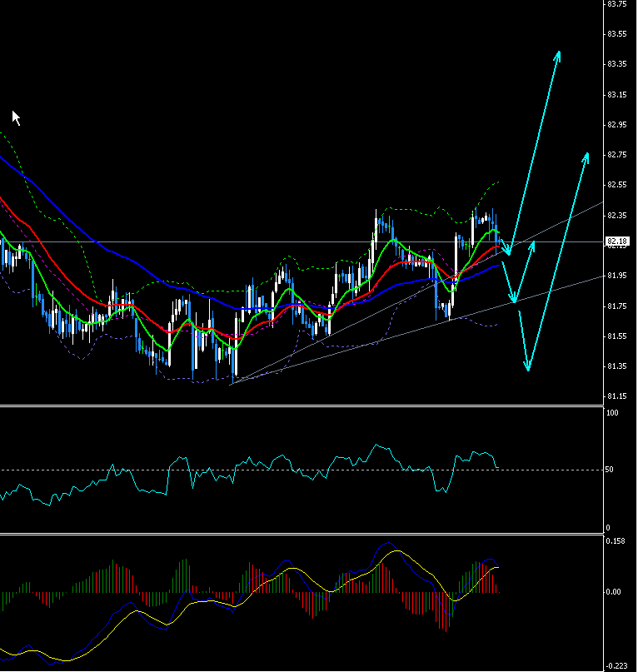Click the current price label 82.18
The height and width of the screenshot is (672, 638).
[616, 241]
